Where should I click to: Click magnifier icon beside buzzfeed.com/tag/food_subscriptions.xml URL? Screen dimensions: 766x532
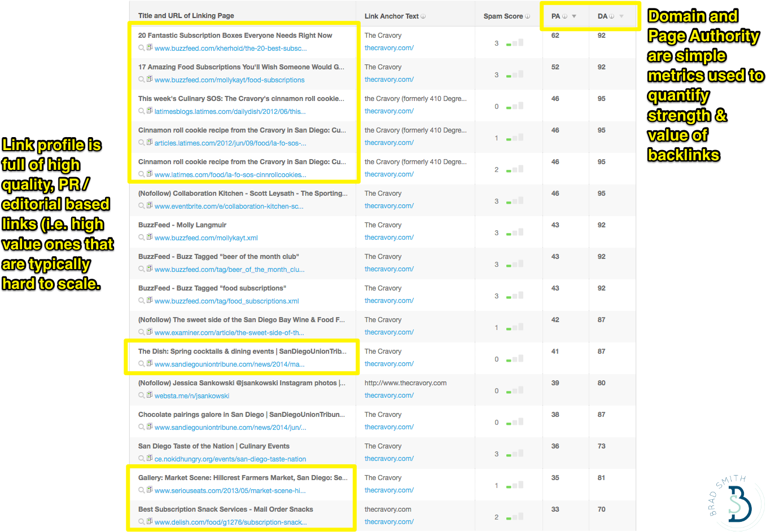coord(142,301)
